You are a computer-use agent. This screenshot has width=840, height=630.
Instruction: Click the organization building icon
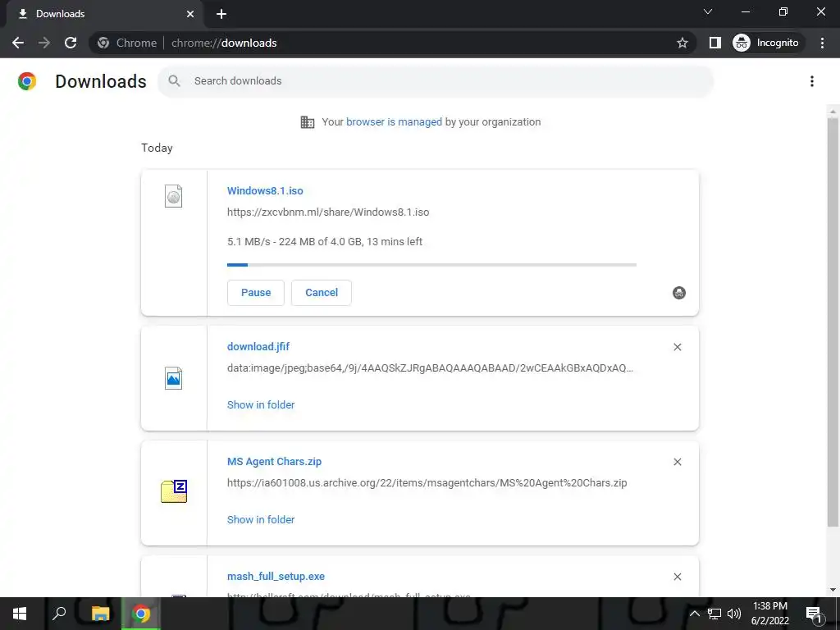click(x=308, y=122)
